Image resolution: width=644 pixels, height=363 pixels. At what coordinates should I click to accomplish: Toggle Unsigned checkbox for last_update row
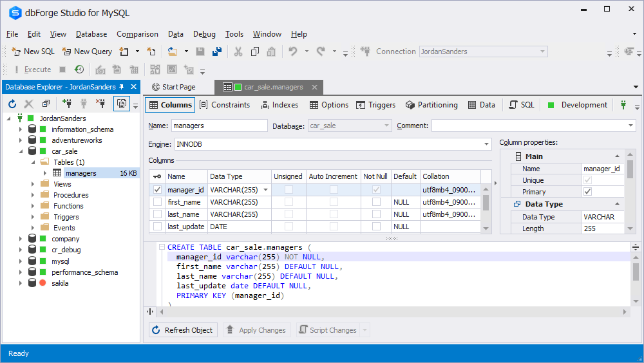click(x=289, y=227)
